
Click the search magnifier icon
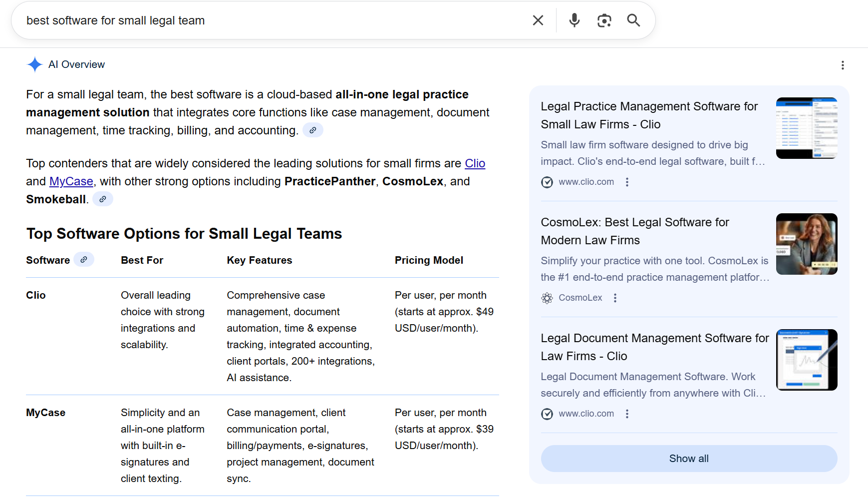click(633, 20)
